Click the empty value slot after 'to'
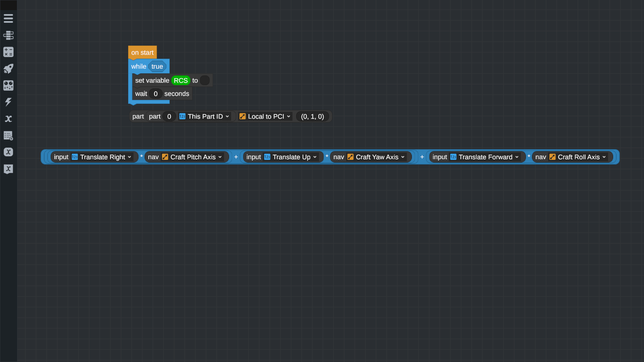644x362 pixels. click(205, 80)
